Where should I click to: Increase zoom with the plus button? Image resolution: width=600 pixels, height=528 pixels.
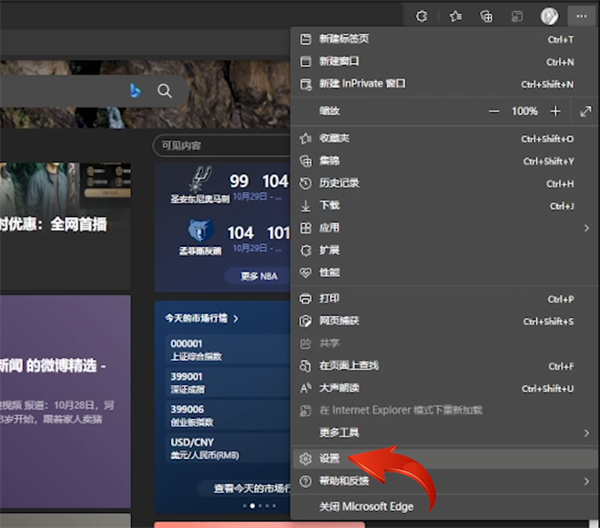tap(555, 111)
